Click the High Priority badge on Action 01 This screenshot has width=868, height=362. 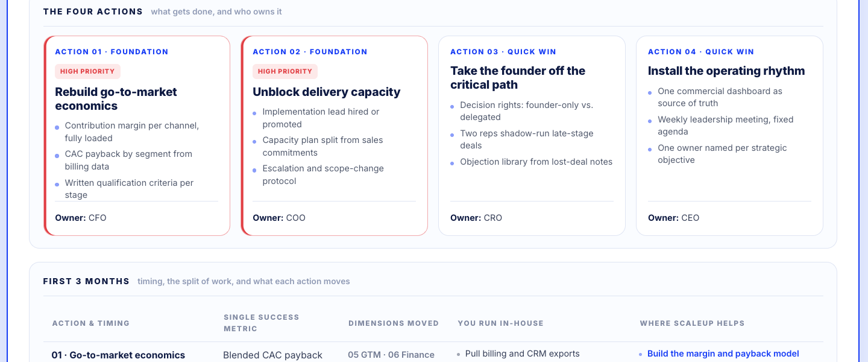click(87, 71)
